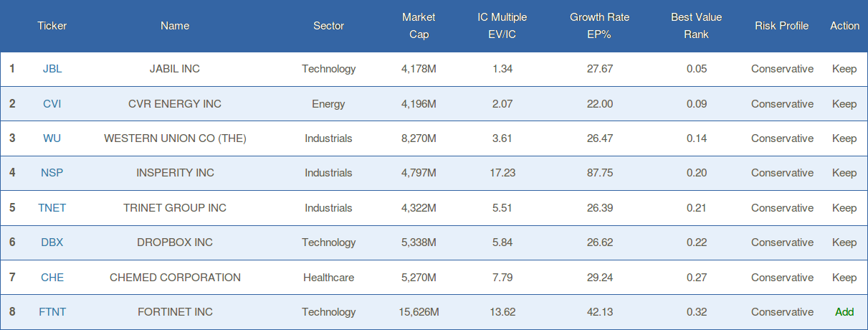Select the DROPBOX INC name cell
This screenshot has height=330, width=868.
click(175, 242)
